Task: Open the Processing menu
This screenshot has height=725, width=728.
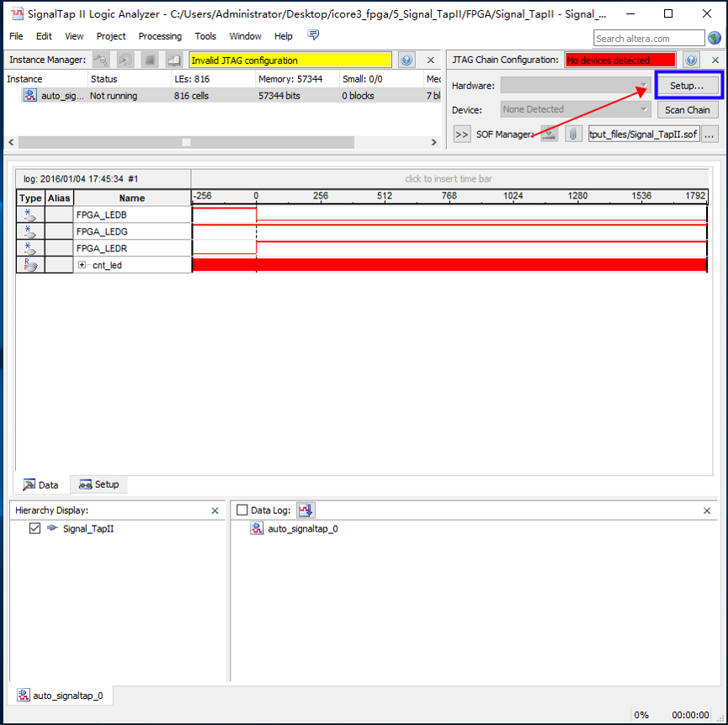Action: [160, 36]
